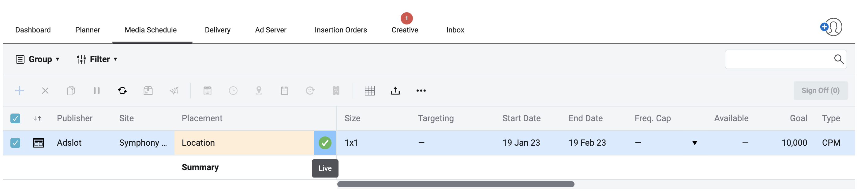Click the search magnifier icon
Image resolution: width=868 pixels, height=194 pixels.
[839, 59]
